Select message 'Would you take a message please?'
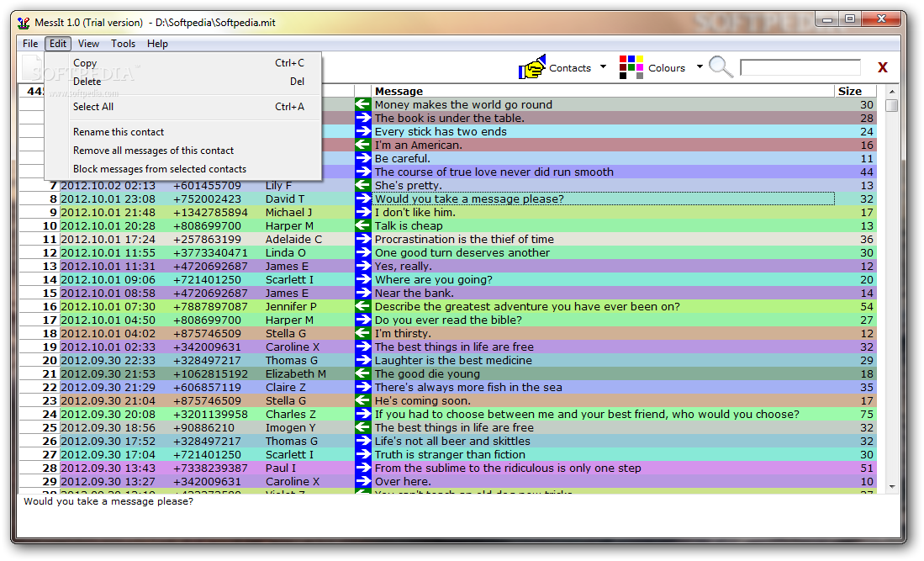Image resolution: width=924 pixels, height=561 pixels. pos(604,198)
